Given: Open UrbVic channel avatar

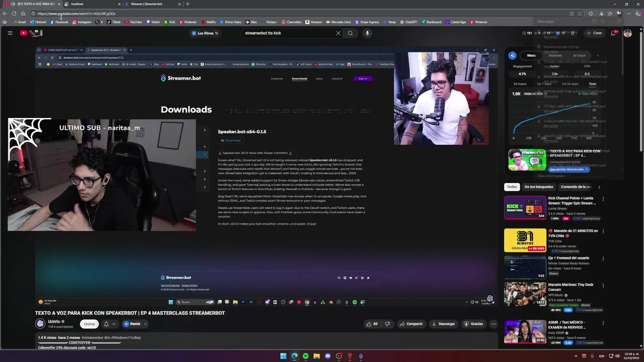Looking at the screenshot, I should [x=40, y=324].
